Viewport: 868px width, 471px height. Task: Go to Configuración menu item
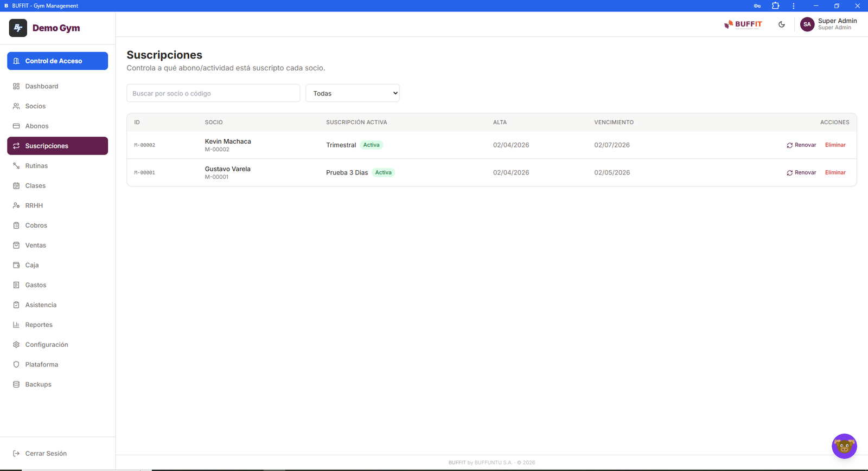coord(58,345)
